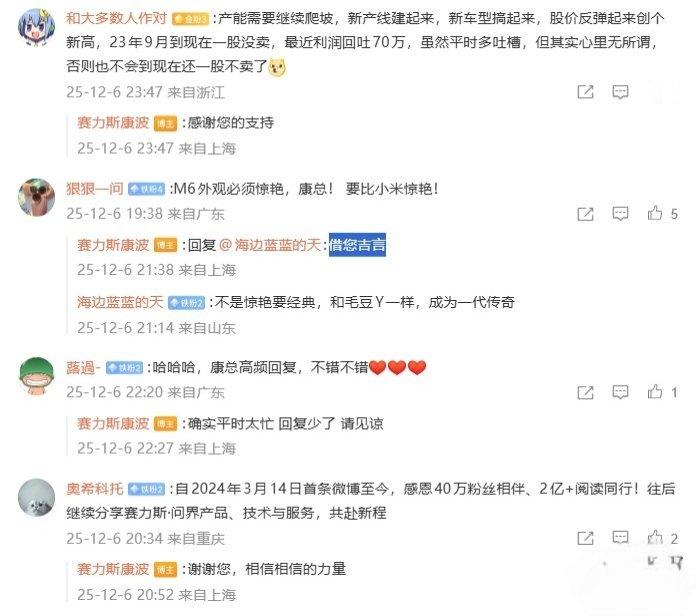Forward the 奥希科托 comment

point(585,538)
